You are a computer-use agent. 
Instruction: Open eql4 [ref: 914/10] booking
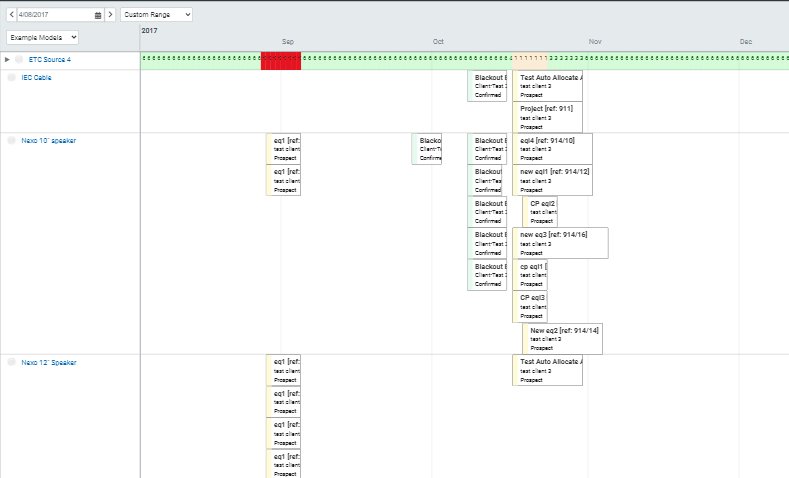coord(553,149)
